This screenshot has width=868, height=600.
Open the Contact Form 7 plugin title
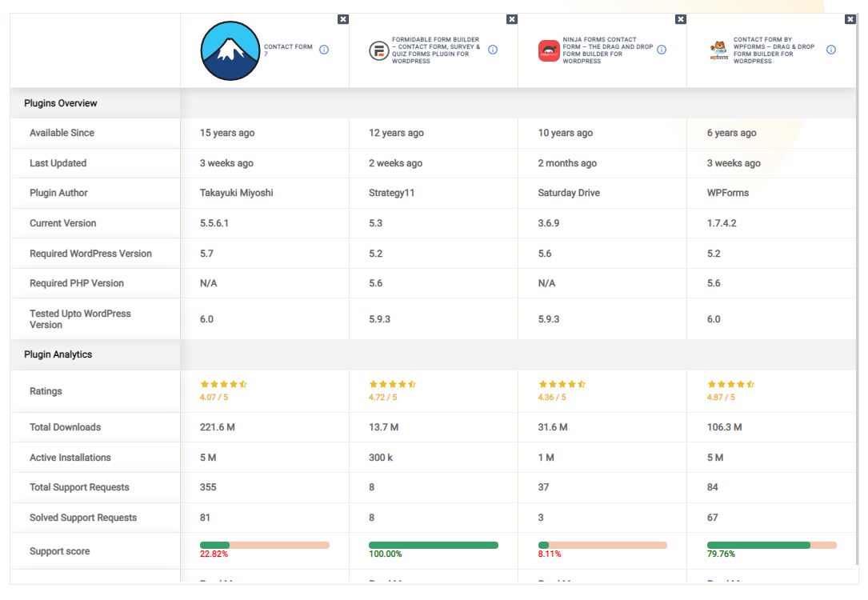coord(288,50)
